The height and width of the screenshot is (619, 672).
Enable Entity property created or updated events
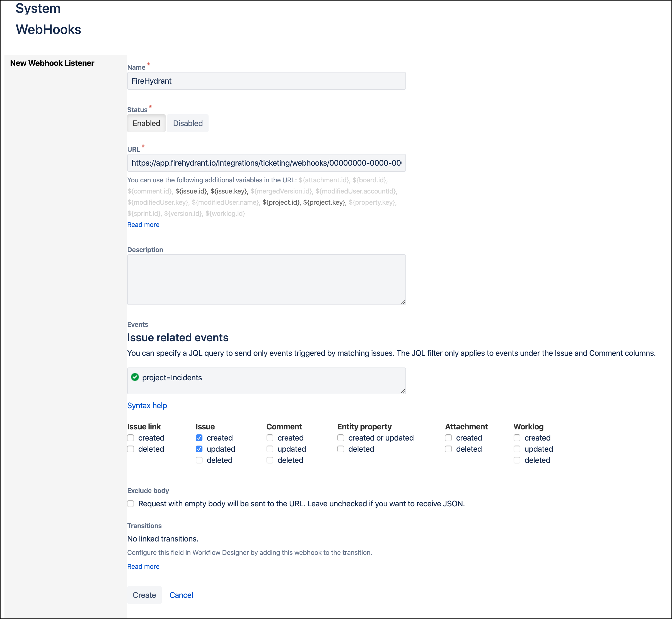coord(341,438)
